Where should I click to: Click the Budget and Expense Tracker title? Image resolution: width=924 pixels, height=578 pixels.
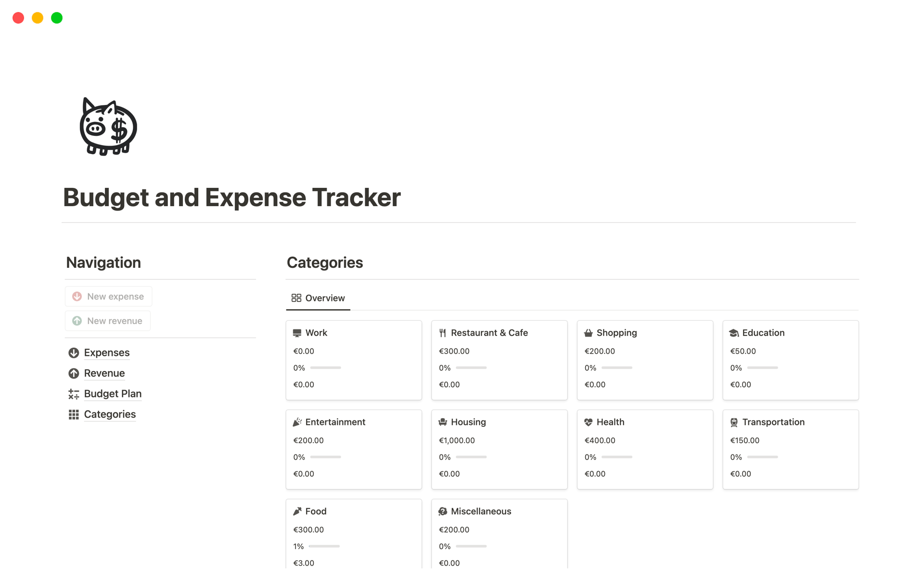click(231, 197)
